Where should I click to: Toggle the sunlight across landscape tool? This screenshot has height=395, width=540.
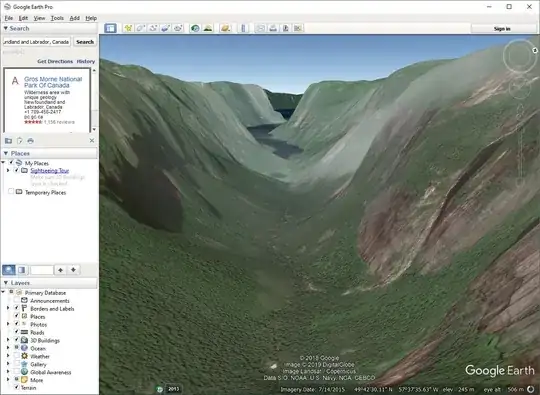pos(208,28)
